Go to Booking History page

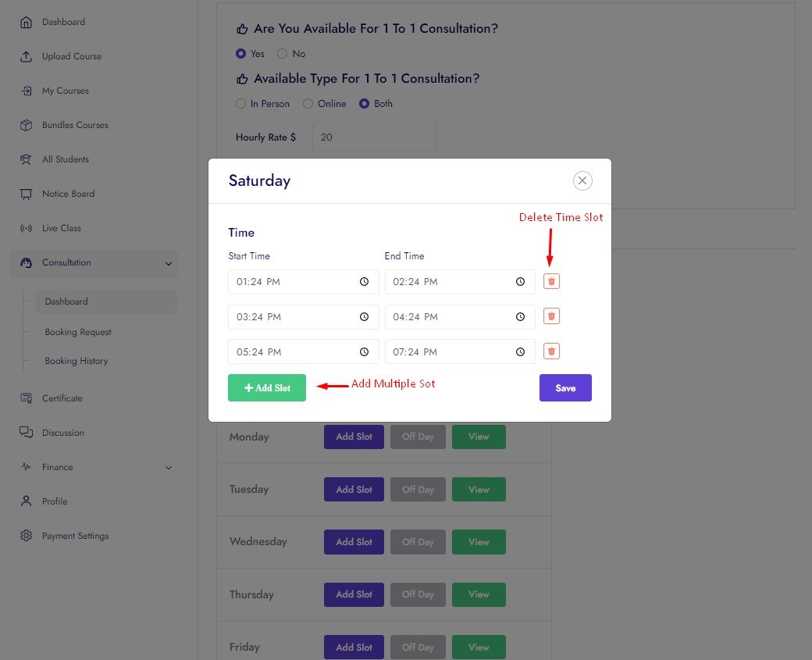click(77, 361)
